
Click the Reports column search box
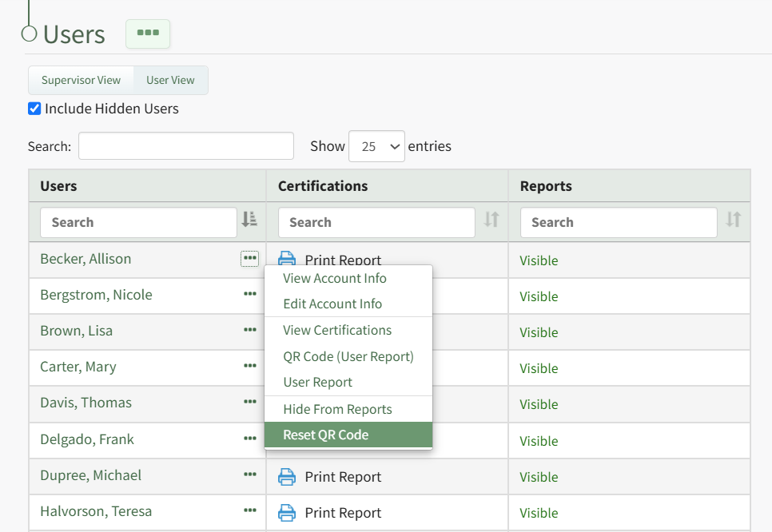click(619, 222)
